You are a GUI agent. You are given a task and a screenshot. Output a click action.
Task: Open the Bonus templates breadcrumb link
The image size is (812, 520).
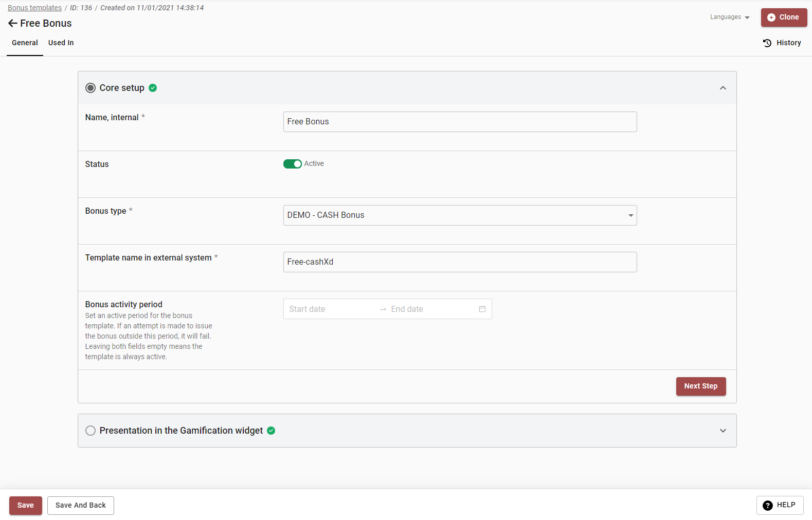34,8
